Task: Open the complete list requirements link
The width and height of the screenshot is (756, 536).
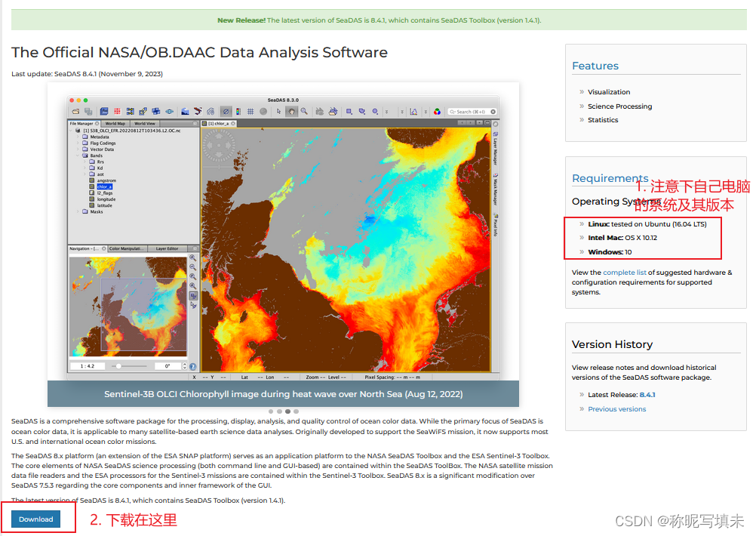Action: point(625,273)
